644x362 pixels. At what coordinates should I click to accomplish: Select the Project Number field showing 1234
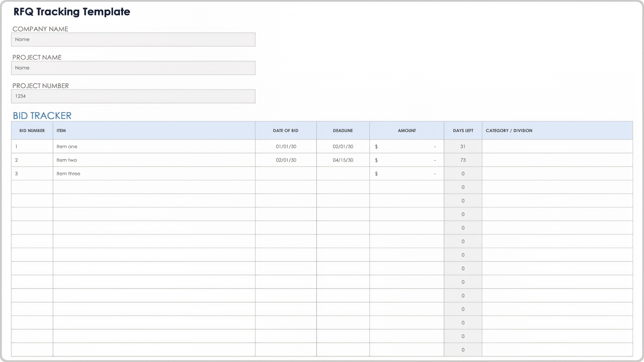tap(133, 96)
